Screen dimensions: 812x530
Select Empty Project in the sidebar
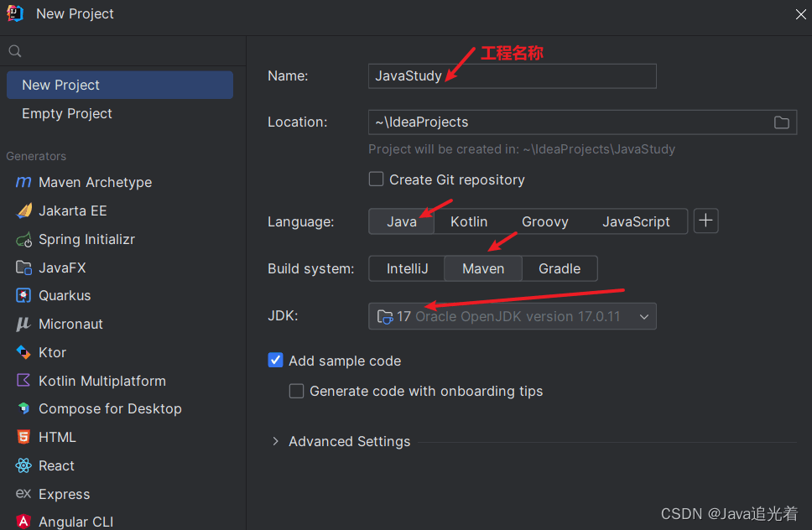click(67, 114)
